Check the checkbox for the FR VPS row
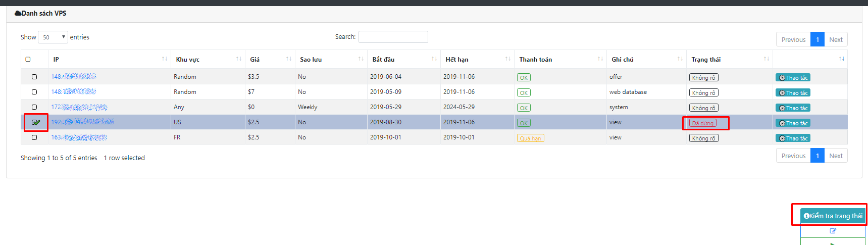 tap(34, 137)
